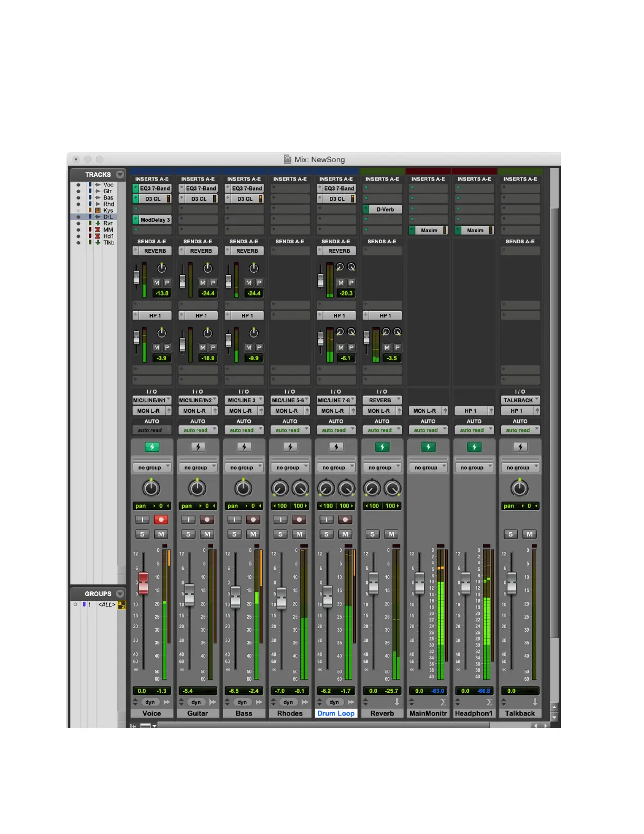Click the Drum Loop track name
This screenshot has width=644, height=834.
pos(336,713)
